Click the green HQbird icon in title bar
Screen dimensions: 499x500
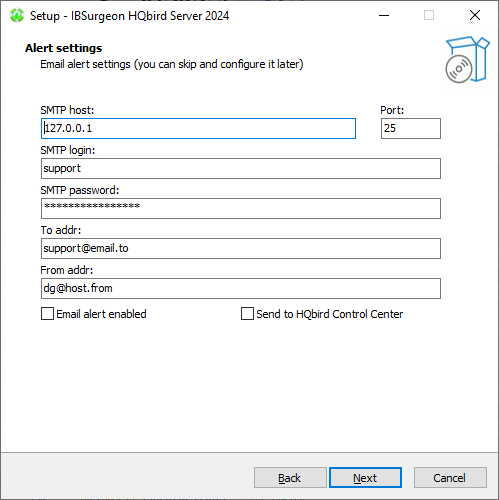(17, 16)
